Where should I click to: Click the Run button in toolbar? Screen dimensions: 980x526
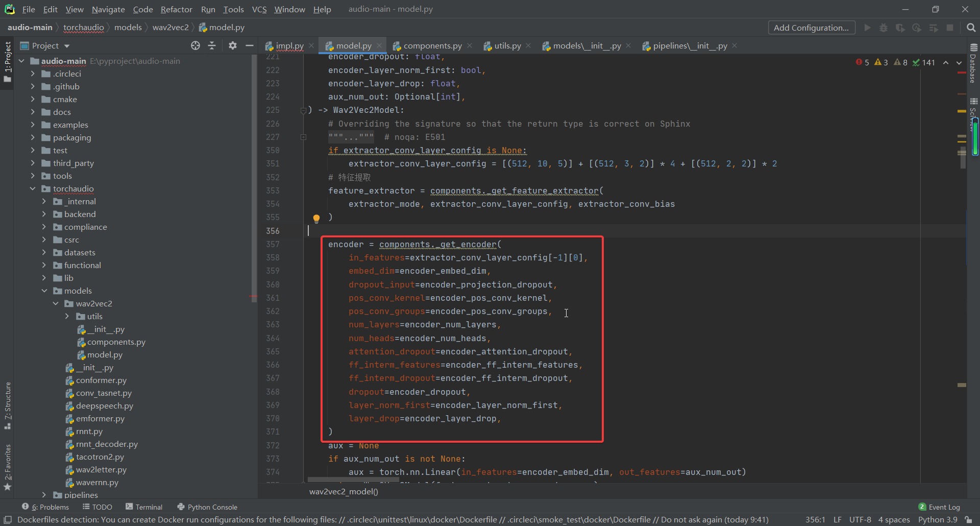click(867, 28)
